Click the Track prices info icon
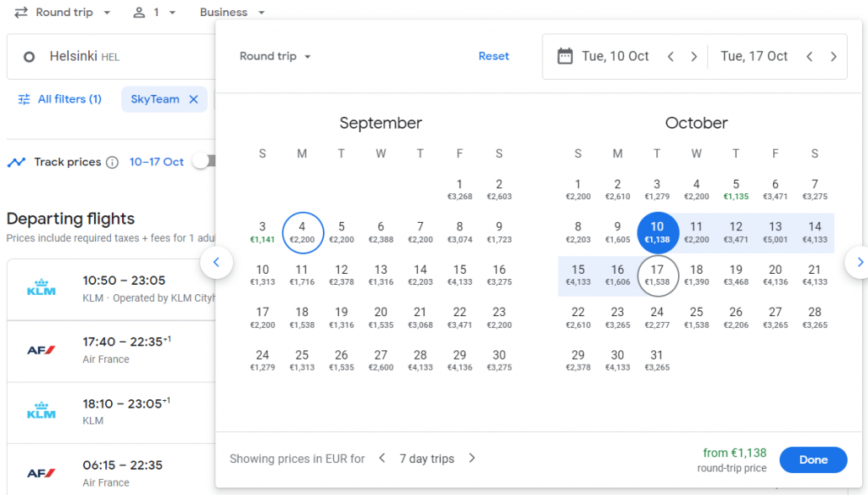Screen dimensions: 868x495 click(113, 162)
